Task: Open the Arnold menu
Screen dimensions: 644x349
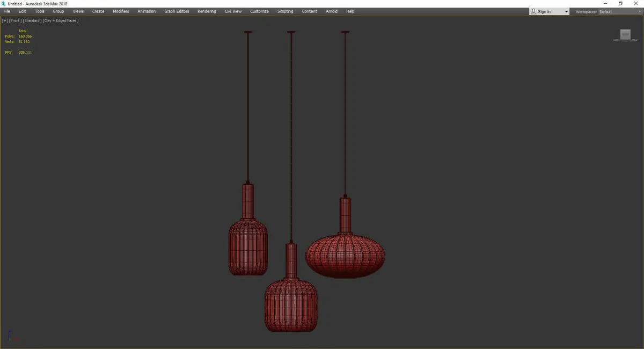Action: (x=332, y=11)
